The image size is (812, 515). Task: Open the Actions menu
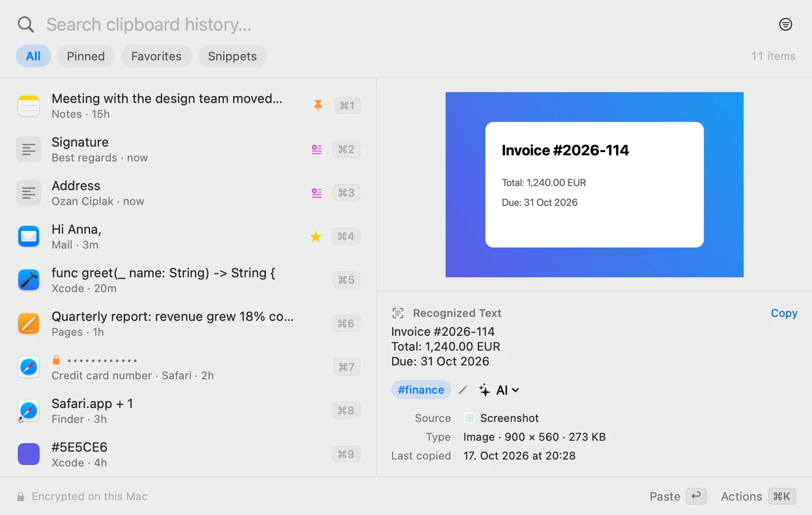(758, 496)
